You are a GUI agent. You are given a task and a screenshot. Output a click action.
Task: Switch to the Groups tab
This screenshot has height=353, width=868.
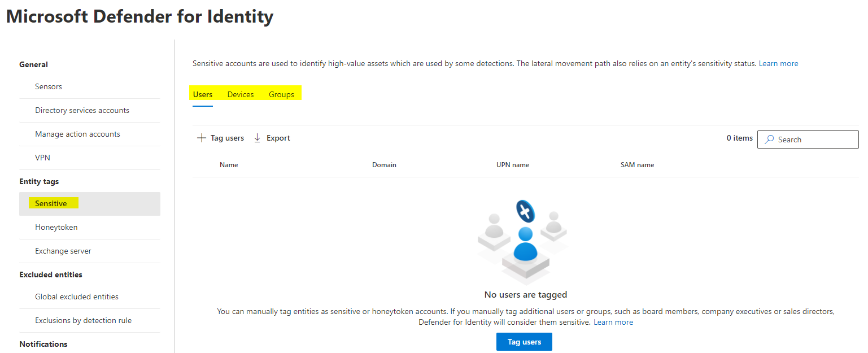coord(281,94)
